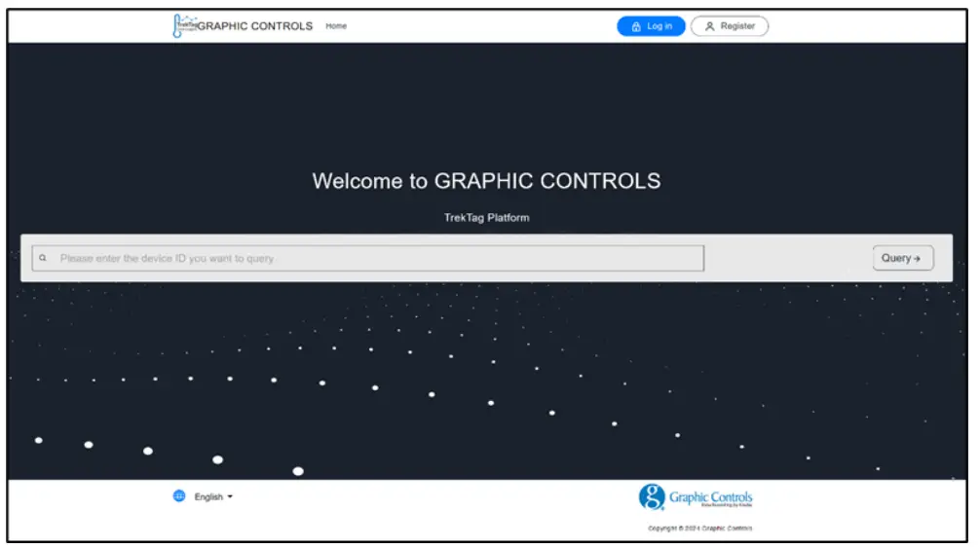The height and width of the screenshot is (548, 980).
Task: Click the magnifier search icon
Action: click(x=43, y=258)
